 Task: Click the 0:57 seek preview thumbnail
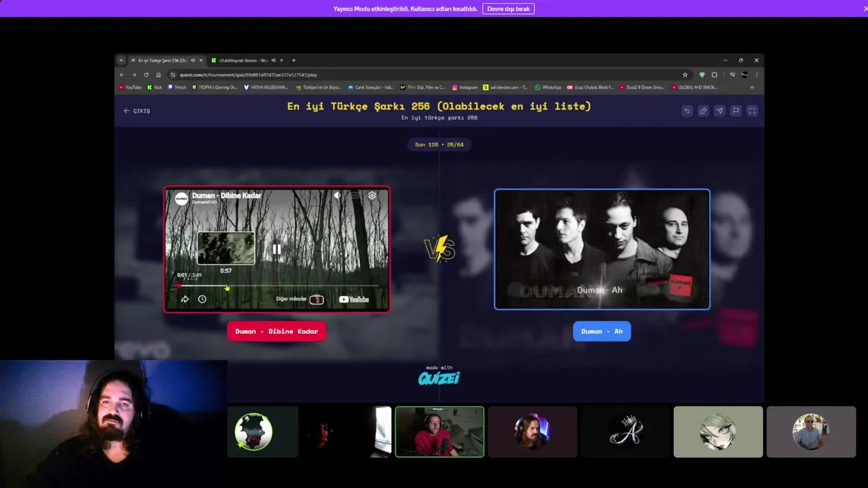[x=226, y=248]
